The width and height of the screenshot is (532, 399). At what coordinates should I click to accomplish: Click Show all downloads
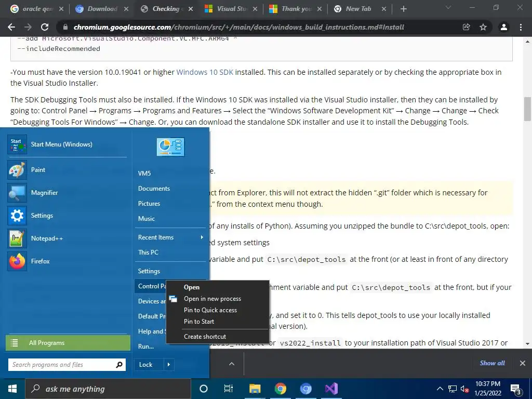click(493, 363)
